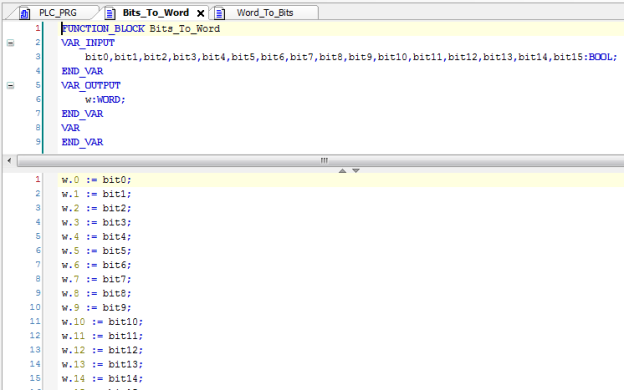The height and width of the screenshot is (390, 625).
Task: Click line number 15 in the implementation pane
Action: coord(35,378)
